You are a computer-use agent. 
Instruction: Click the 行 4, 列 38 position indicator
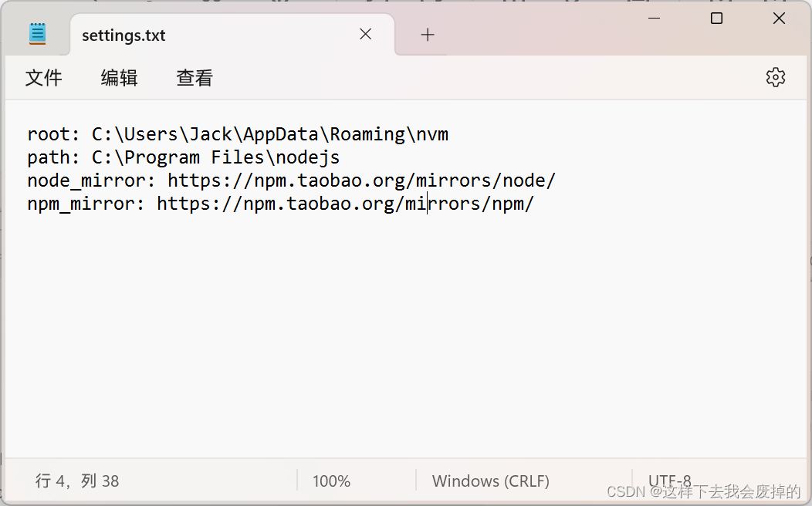[77, 481]
